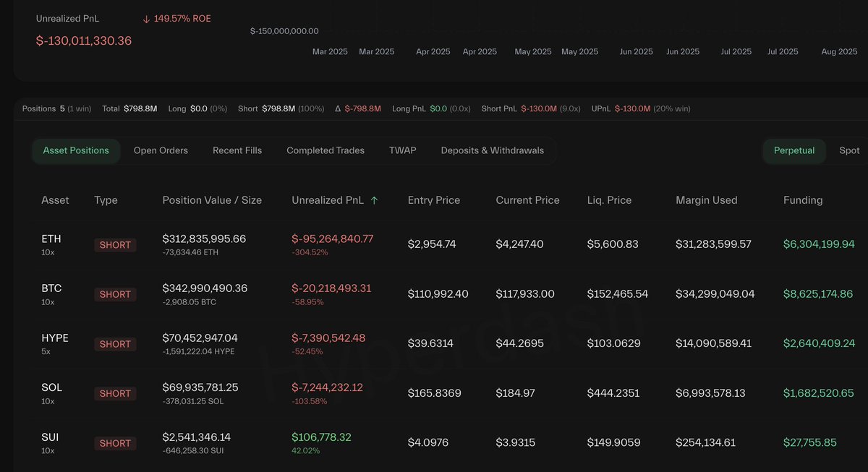
Task: Click the Margin Used column header
Action: (706, 199)
